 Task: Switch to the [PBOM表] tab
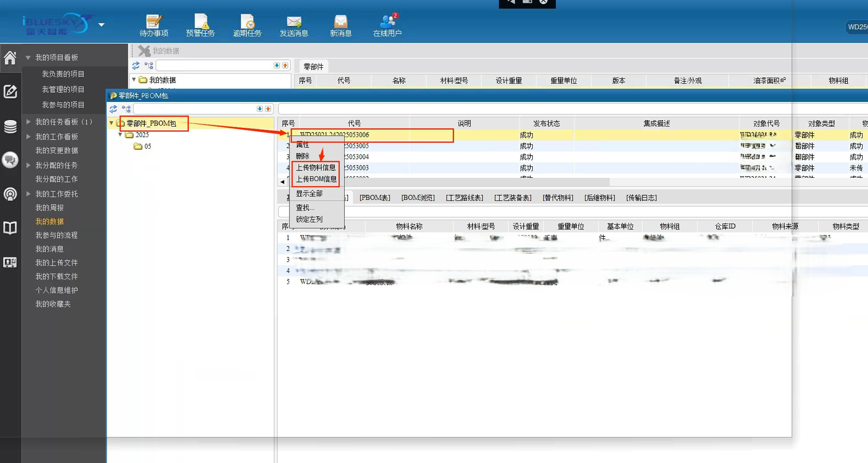pos(374,198)
